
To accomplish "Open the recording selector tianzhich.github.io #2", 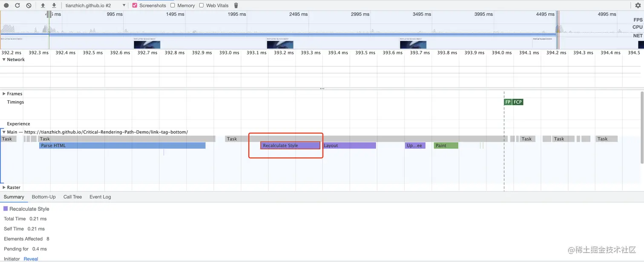I will 95,6.
